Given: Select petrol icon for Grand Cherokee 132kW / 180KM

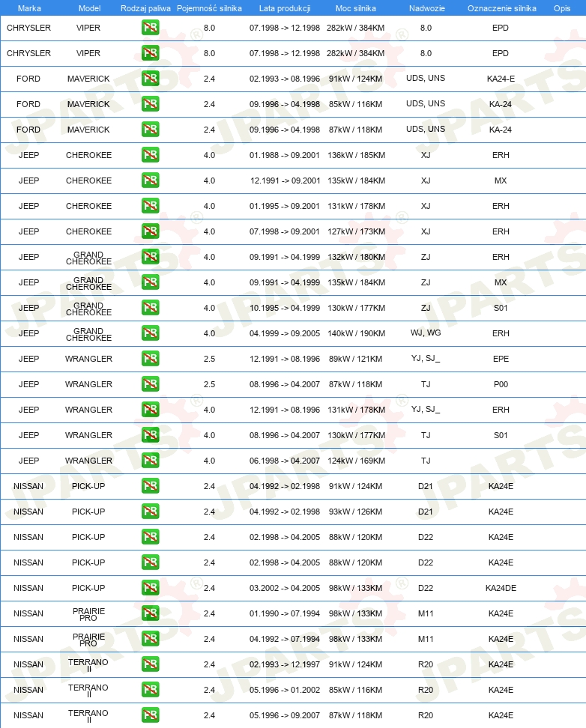Looking at the screenshot, I should (x=150, y=257).
